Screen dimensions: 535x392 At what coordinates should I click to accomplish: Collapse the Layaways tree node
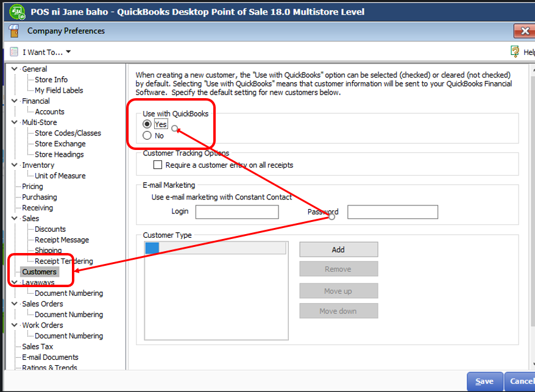pyautogui.click(x=15, y=282)
